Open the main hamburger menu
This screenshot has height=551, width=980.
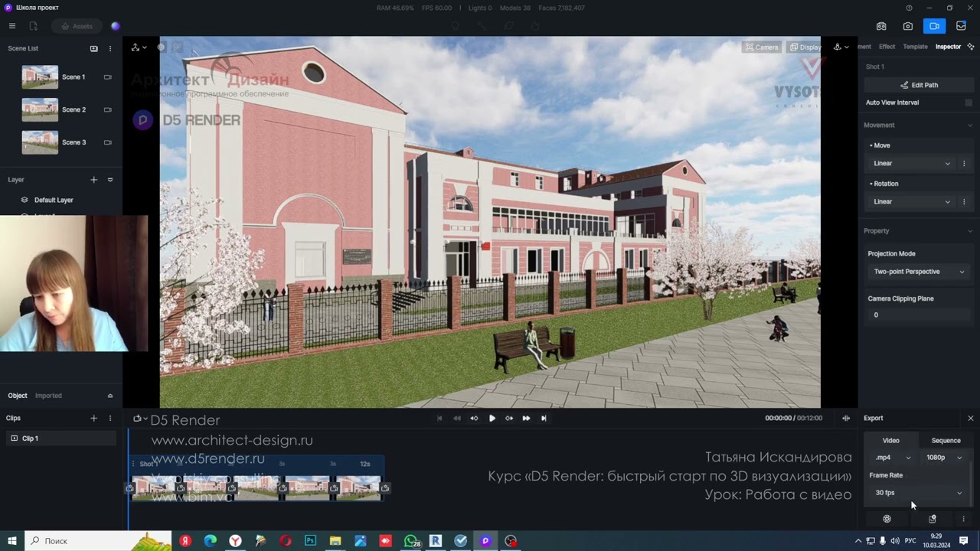[12, 26]
